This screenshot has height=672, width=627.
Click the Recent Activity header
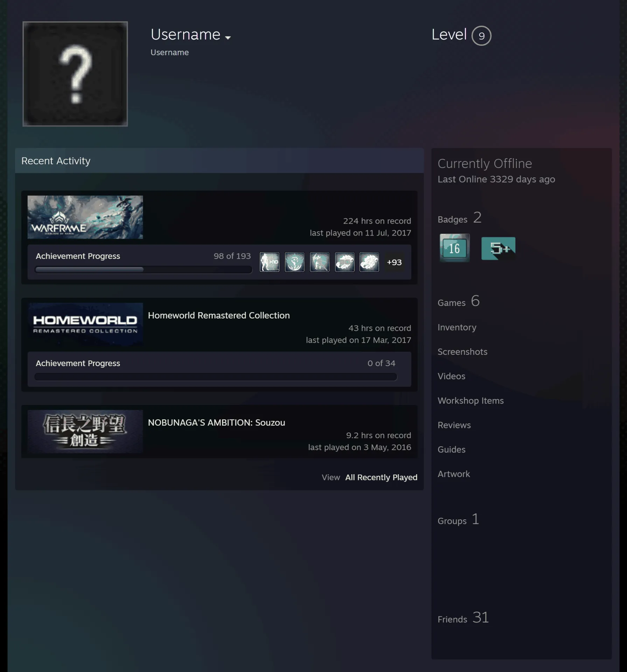220,161
